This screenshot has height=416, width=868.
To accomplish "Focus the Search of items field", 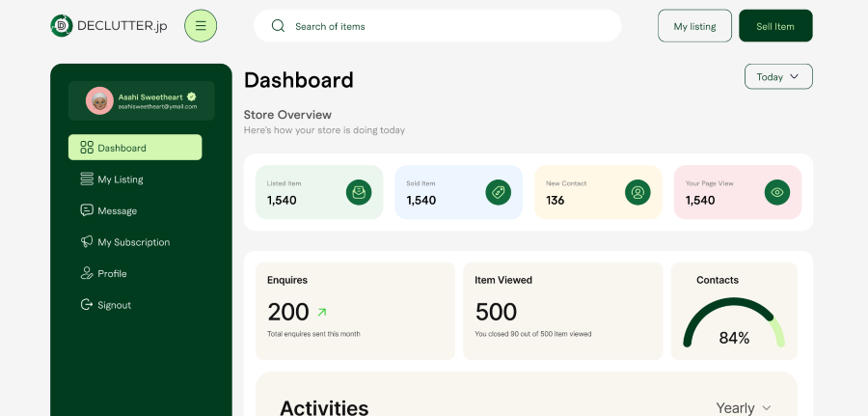I will 437,25.
